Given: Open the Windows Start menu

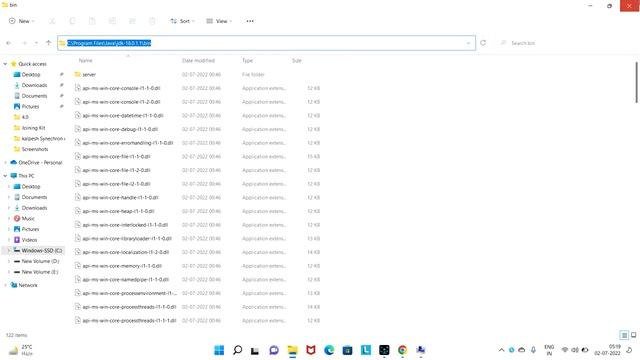Looking at the screenshot, I should (219, 350).
